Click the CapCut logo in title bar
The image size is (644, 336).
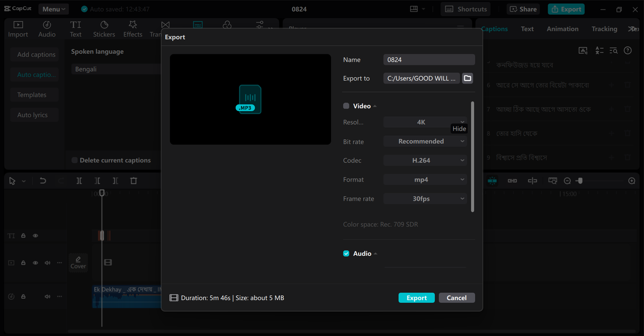17,9
